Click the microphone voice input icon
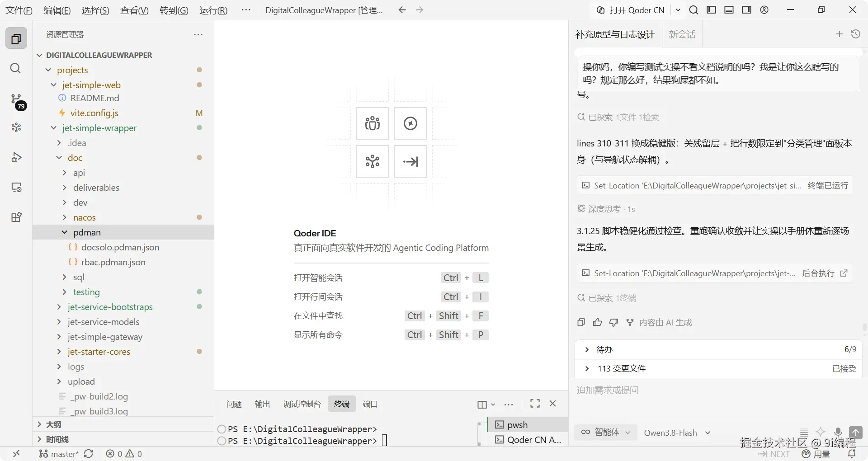 coord(838,432)
